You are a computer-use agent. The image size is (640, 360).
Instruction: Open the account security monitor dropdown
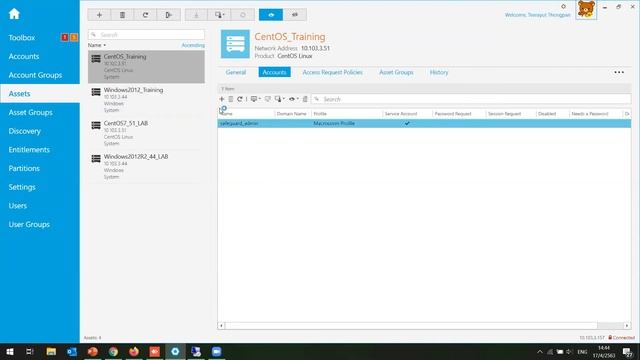point(256,99)
